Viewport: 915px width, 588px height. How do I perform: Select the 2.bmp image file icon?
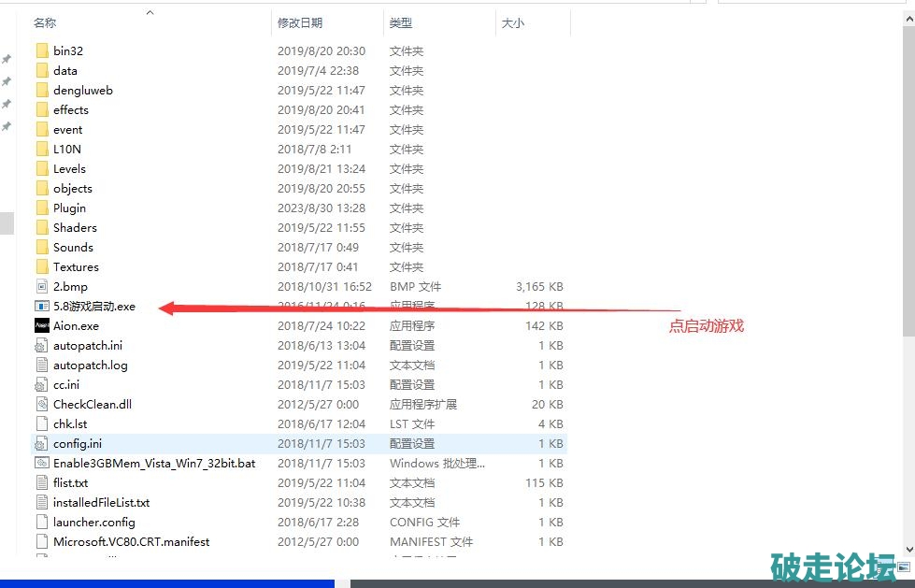pos(42,286)
